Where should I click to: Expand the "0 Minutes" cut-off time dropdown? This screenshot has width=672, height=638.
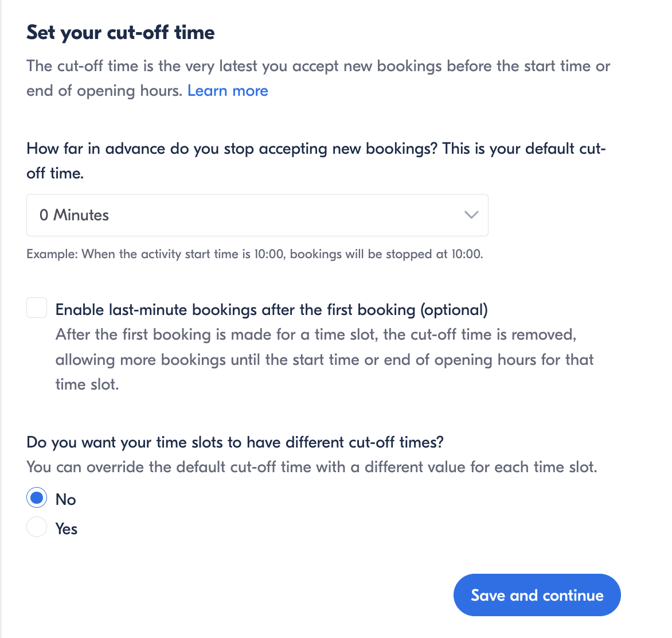click(x=257, y=215)
